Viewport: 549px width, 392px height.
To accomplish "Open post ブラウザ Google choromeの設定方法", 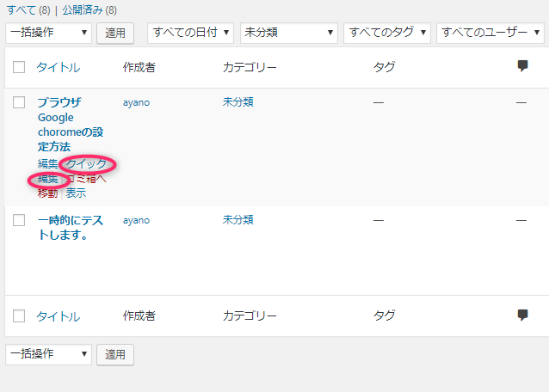I will (x=71, y=125).
